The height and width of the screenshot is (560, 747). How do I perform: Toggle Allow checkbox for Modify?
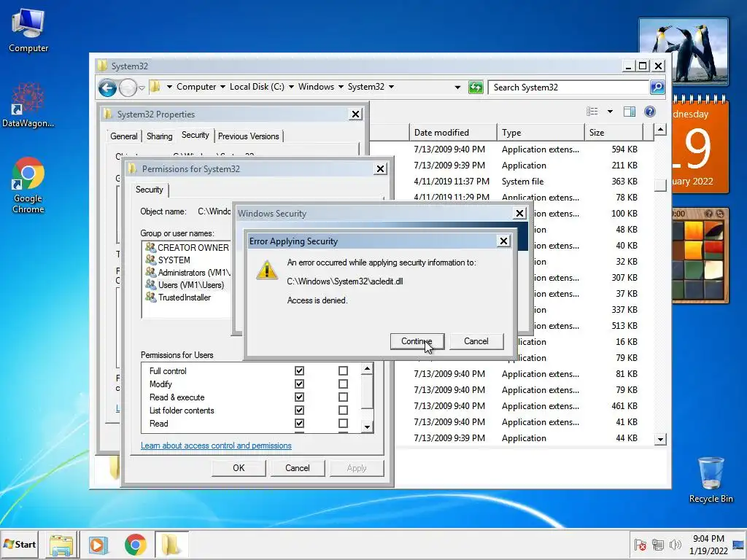(x=299, y=384)
